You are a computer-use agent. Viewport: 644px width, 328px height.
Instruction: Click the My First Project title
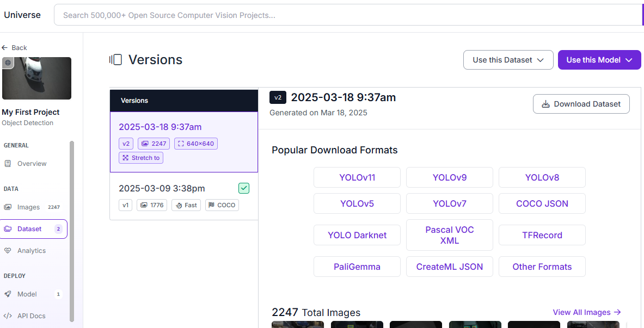pyautogui.click(x=30, y=112)
